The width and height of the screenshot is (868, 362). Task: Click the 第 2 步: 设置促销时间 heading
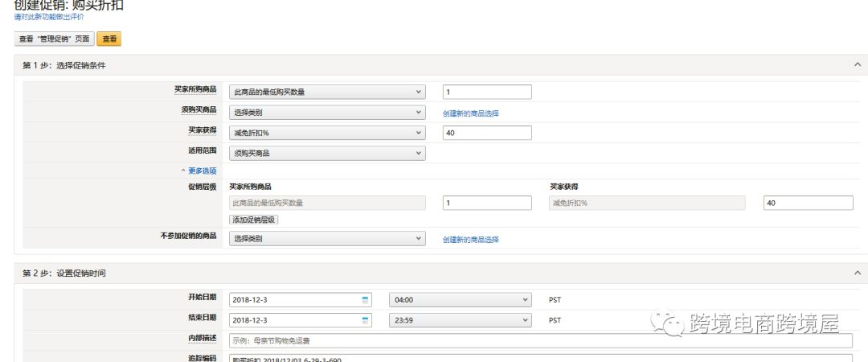63,274
